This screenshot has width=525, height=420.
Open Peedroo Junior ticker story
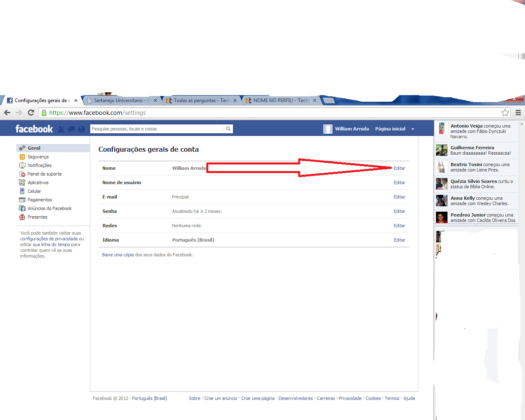[x=476, y=217]
